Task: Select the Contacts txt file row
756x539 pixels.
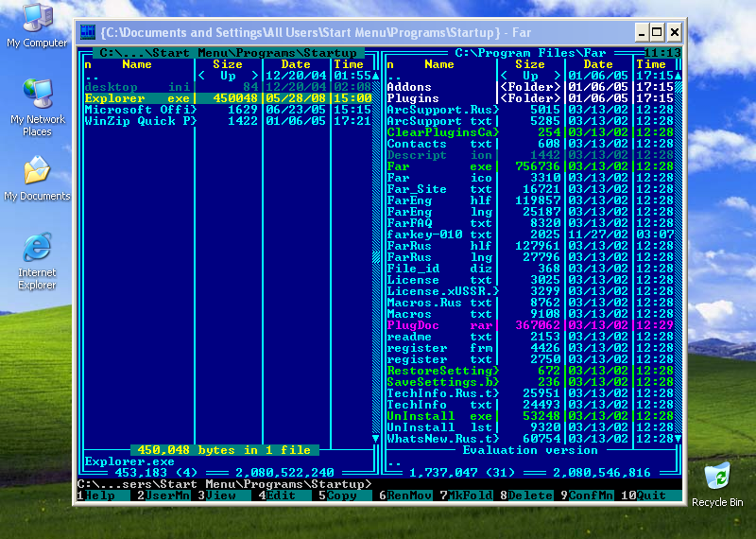Action: click(x=530, y=144)
